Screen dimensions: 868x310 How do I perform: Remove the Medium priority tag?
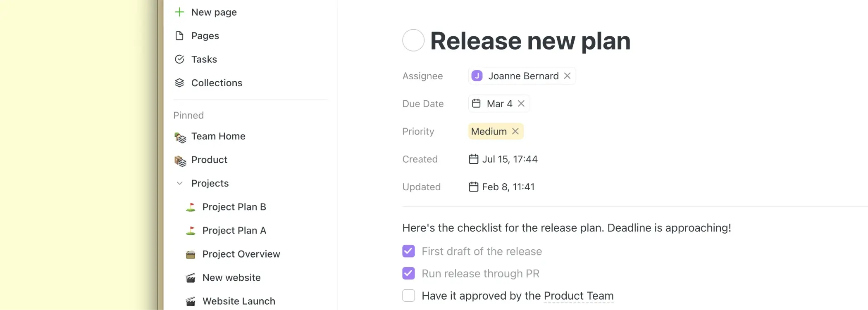pyautogui.click(x=515, y=131)
